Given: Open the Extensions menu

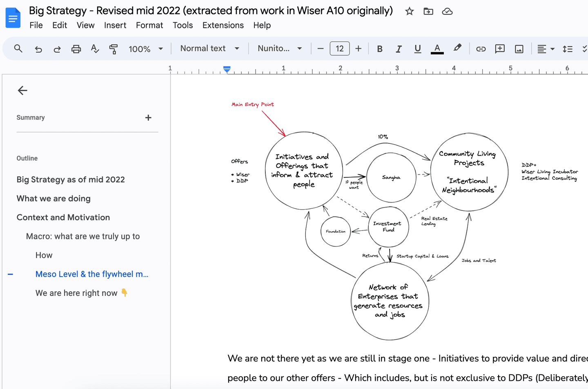Looking at the screenshot, I should tap(223, 25).
